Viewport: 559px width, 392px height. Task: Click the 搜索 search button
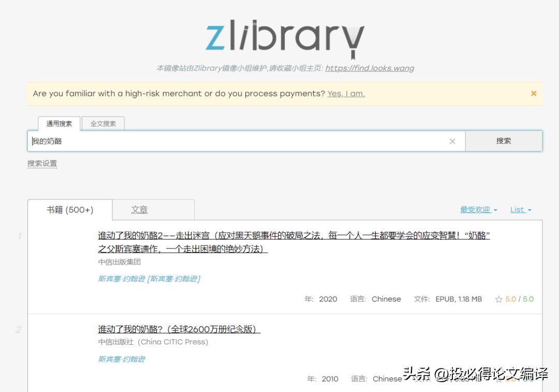(x=503, y=140)
